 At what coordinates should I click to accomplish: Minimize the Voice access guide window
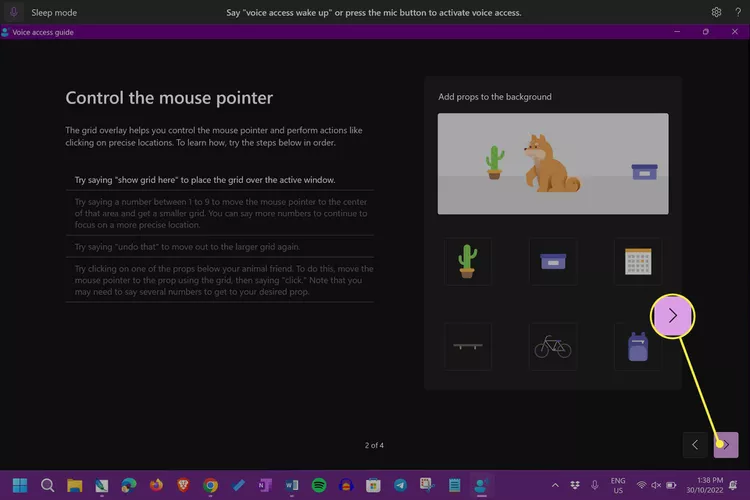[677, 32]
